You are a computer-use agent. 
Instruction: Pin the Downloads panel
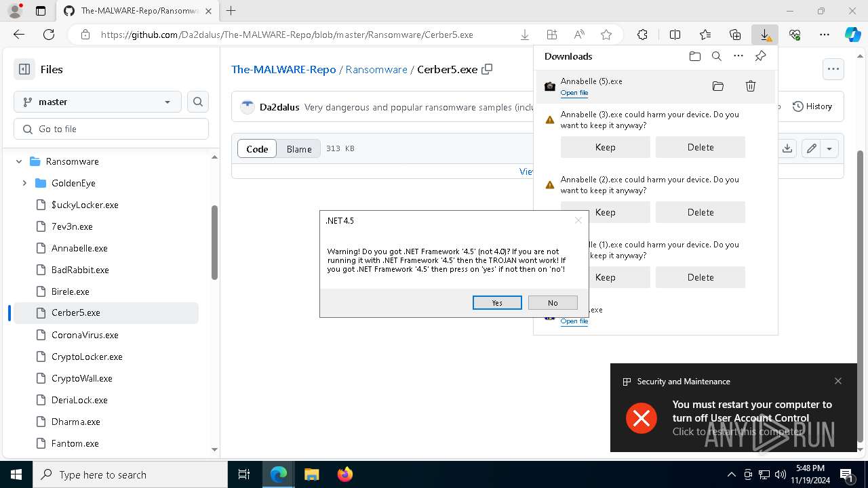(x=760, y=56)
